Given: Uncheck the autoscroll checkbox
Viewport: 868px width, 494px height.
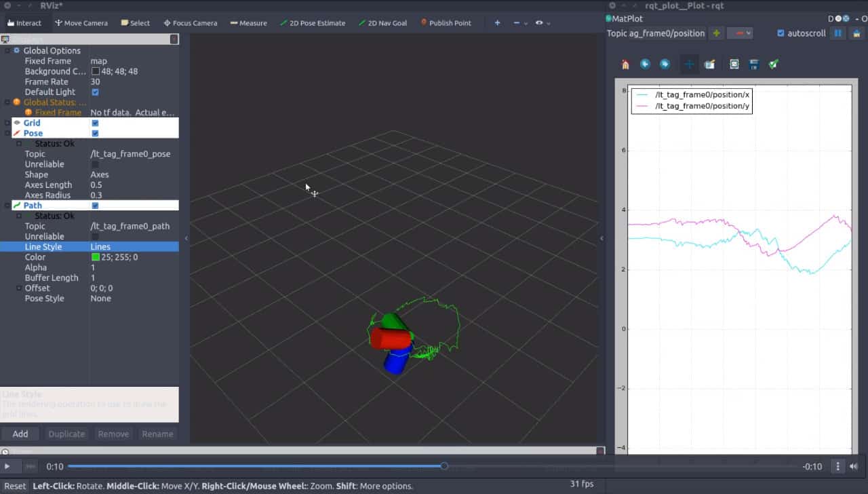Looking at the screenshot, I should pos(781,33).
